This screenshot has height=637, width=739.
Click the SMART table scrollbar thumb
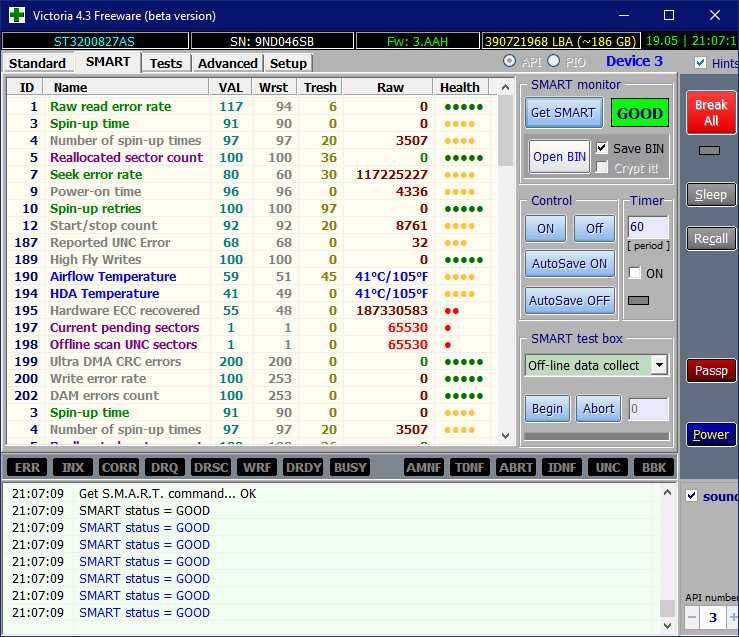click(x=505, y=131)
